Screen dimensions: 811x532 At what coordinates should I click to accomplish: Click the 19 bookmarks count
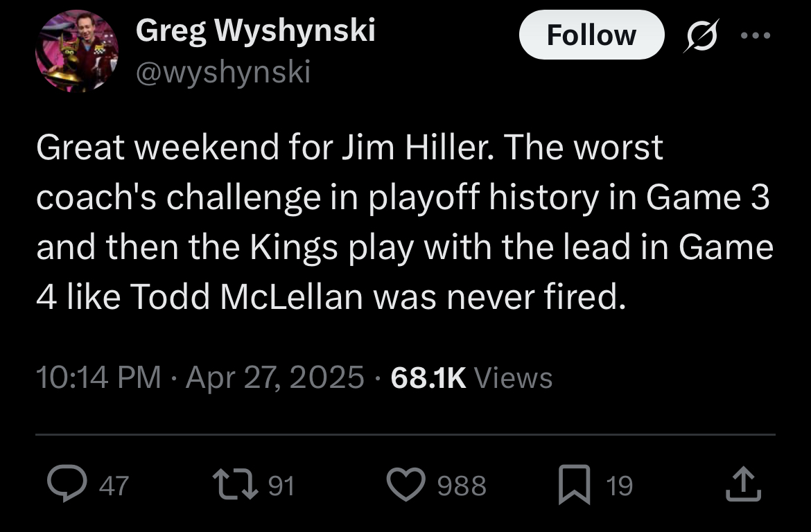point(619,486)
